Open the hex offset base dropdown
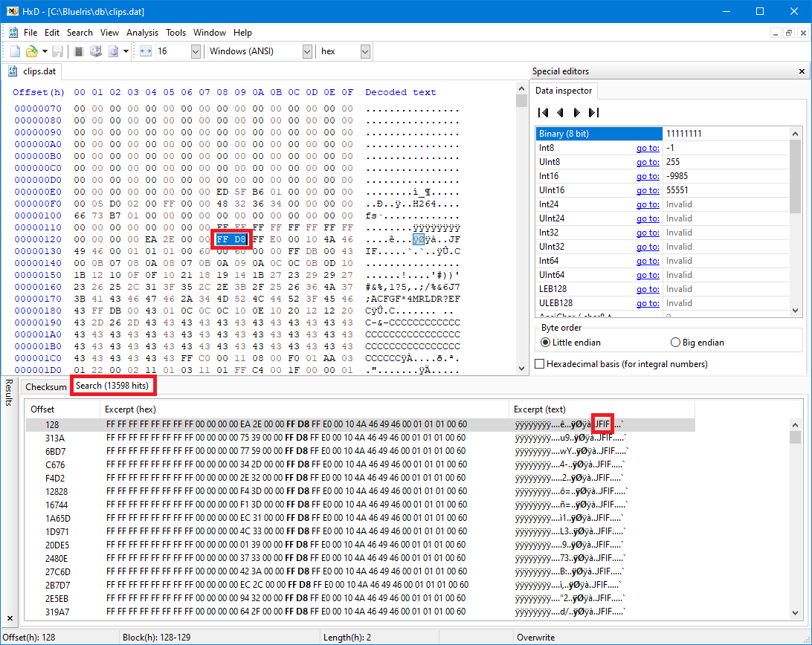 pyautogui.click(x=365, y=51)
